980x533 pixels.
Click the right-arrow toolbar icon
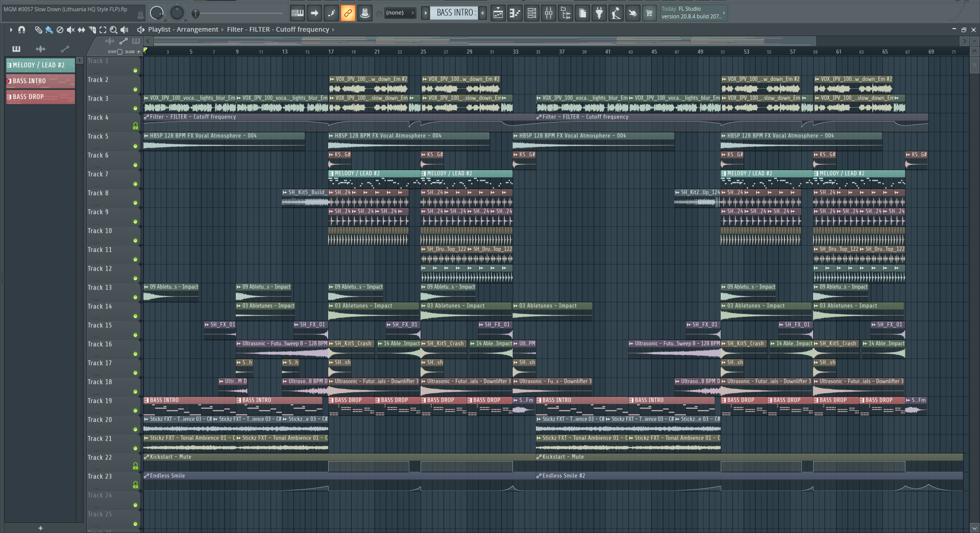click(314, 13)
